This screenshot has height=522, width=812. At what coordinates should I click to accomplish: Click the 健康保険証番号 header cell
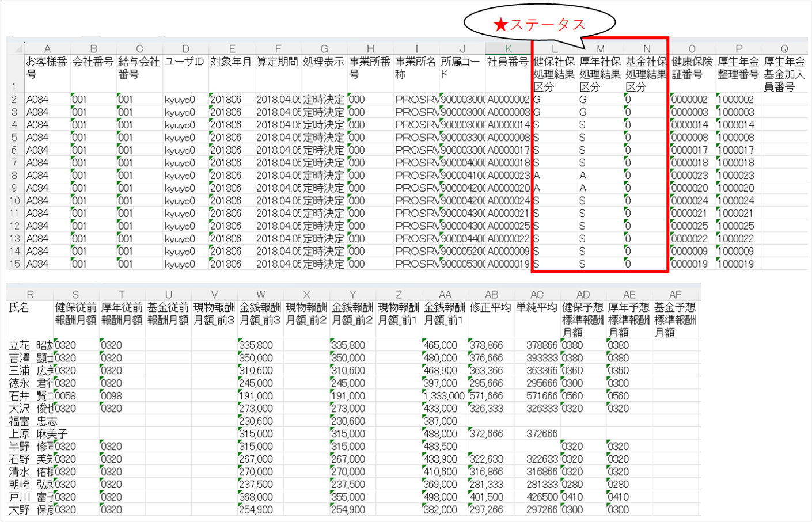[693, 74]
